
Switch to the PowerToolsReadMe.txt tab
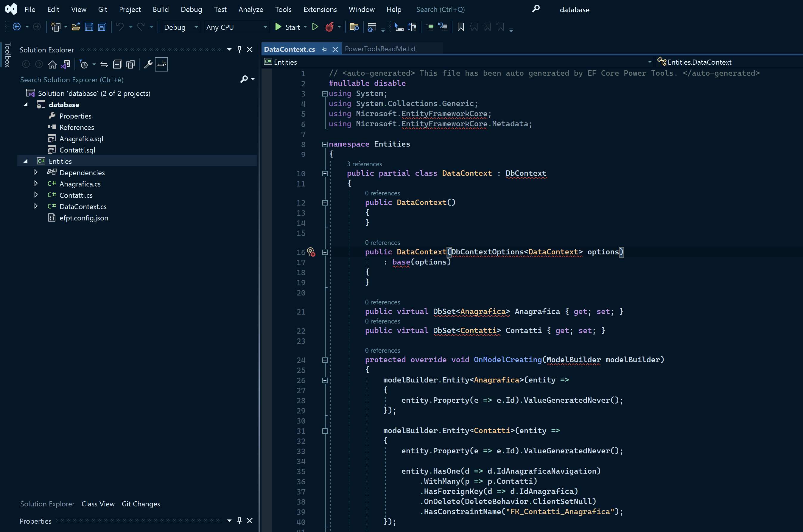(x=380, y=49)
